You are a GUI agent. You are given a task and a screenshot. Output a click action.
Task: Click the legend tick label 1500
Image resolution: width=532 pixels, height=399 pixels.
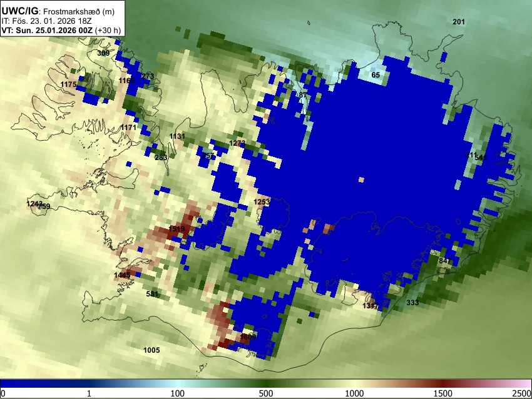click(x=443, y=393)
